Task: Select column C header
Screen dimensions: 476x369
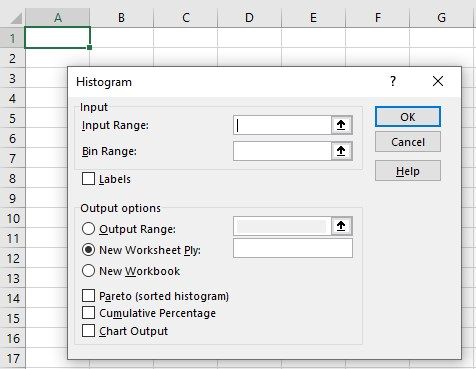Action: 186,18
